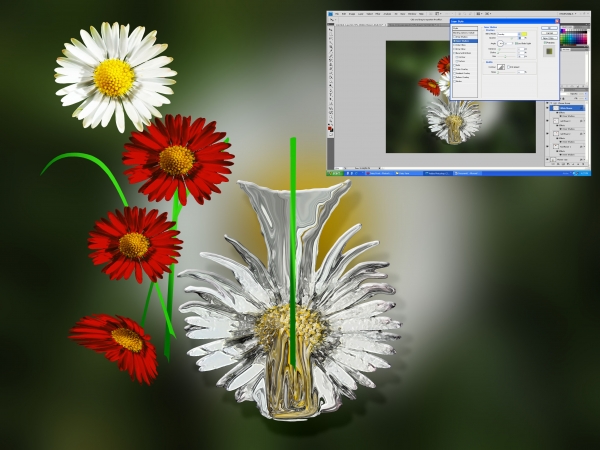
Task: Toggle the Anti-aliased checkbox
Action: (508, 67)
